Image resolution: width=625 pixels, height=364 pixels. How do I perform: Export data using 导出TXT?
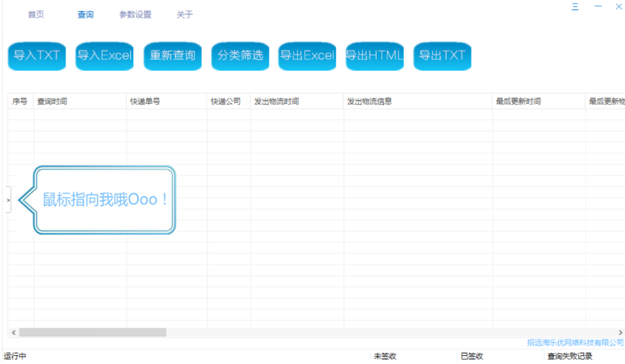point(442,56)
